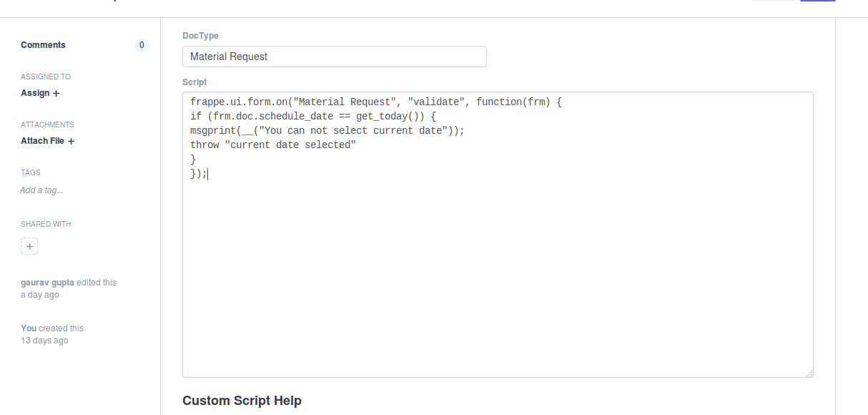Click the gaurav gupta editor name
The image size is (868, 415).
(47, 283)
